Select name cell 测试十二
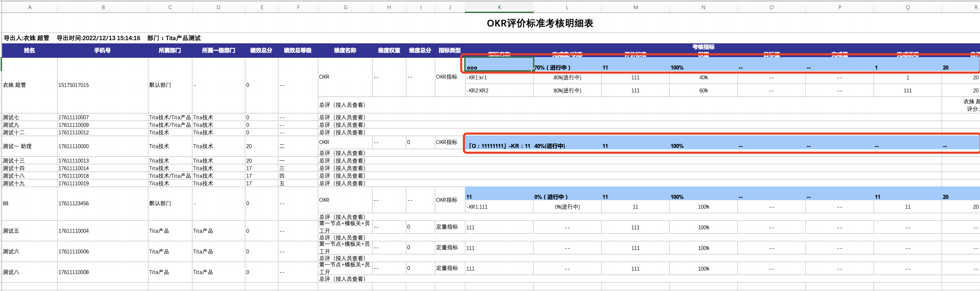980x291 pixels. tap(30, 132)
